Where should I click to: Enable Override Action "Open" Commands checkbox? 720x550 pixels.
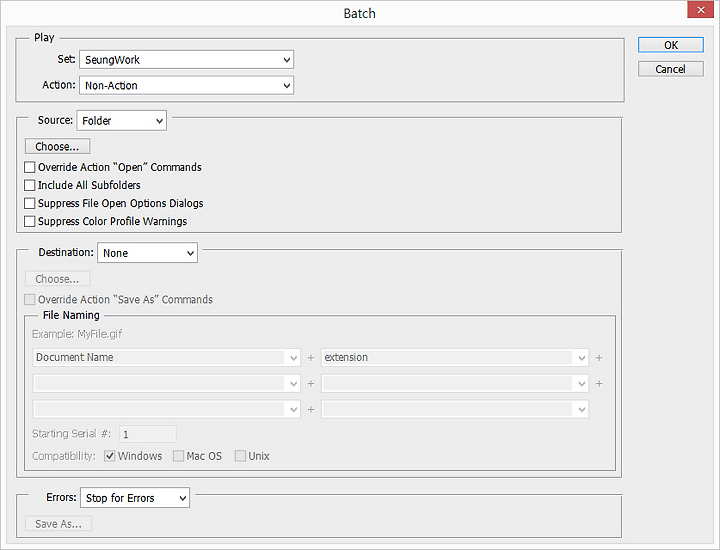(29, 167)
